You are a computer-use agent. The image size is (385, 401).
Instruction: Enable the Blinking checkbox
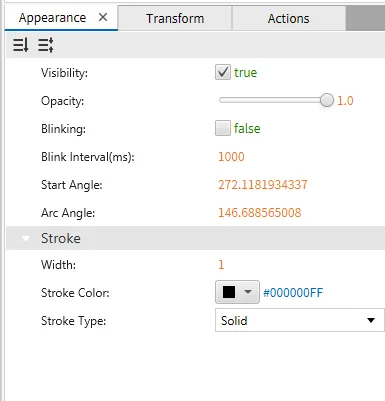click(x=223, y=128)
